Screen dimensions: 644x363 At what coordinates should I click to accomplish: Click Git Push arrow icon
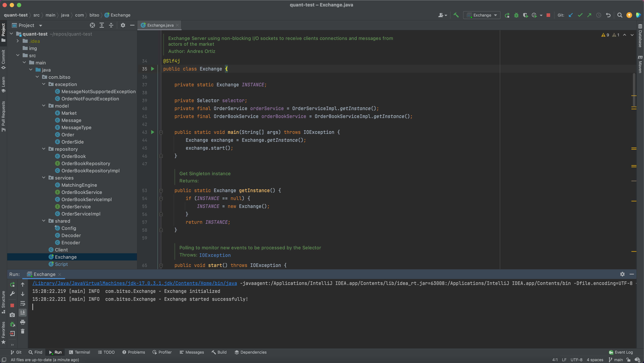tap(589, 15)
